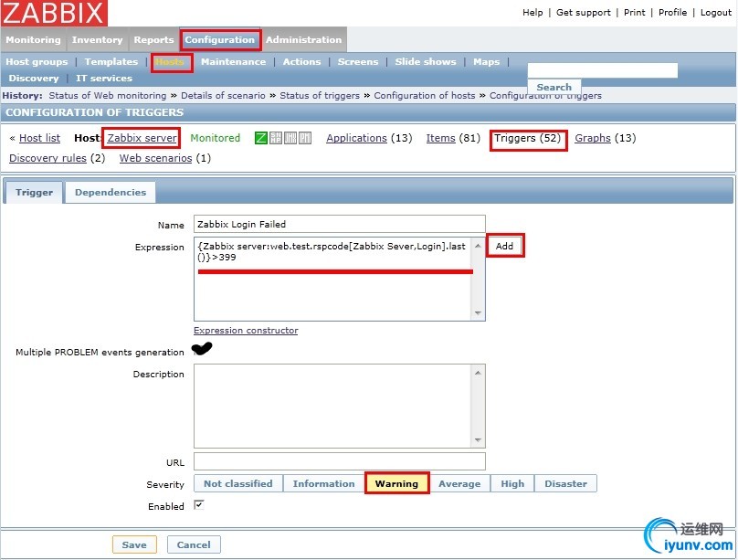This screenshot has width=738, height=560.
Task: Click the green Zabbix agent availability icon
Action: [260, 138]
